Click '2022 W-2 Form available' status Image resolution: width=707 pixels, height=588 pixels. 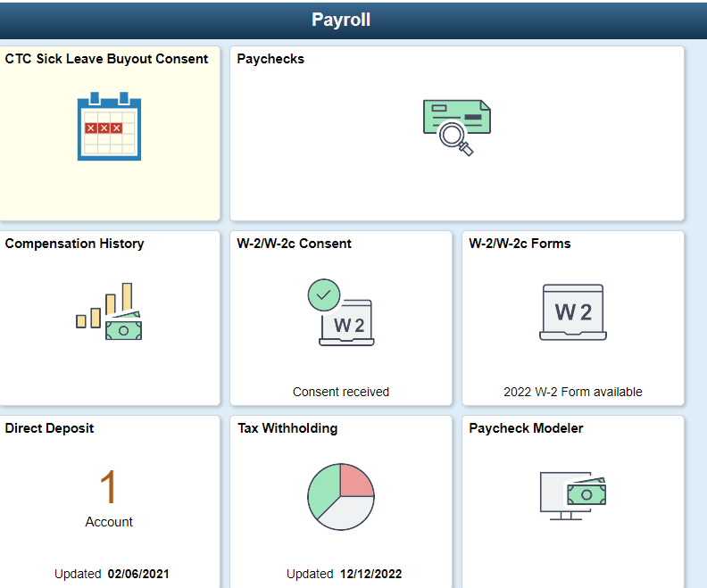tap(572, 392)
